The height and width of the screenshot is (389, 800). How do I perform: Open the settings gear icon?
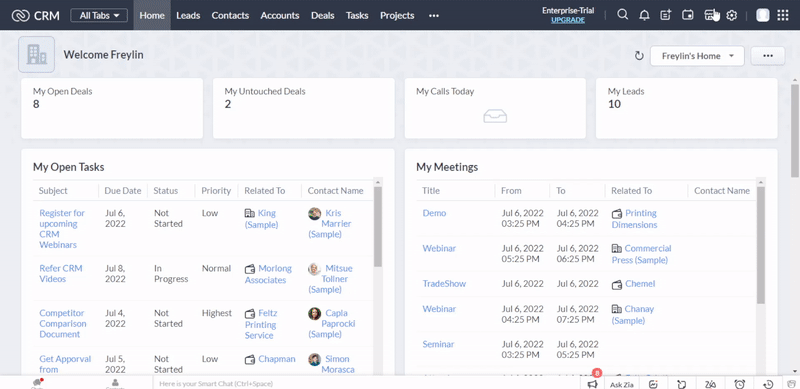[x=732, y=15]
